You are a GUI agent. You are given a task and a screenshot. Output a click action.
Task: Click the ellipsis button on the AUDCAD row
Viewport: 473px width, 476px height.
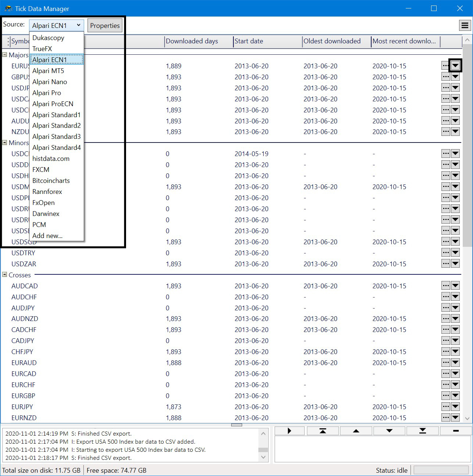click(x=446, y=286)
